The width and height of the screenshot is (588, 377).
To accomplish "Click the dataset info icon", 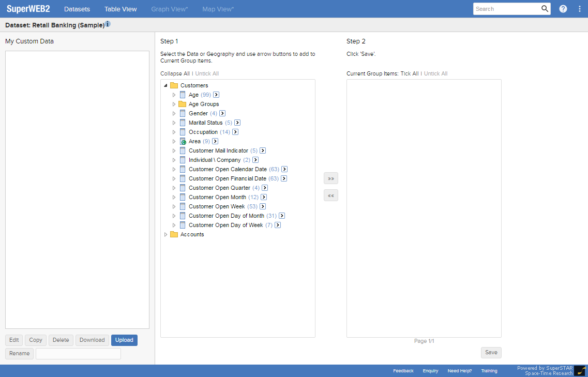I will (108, 24).
